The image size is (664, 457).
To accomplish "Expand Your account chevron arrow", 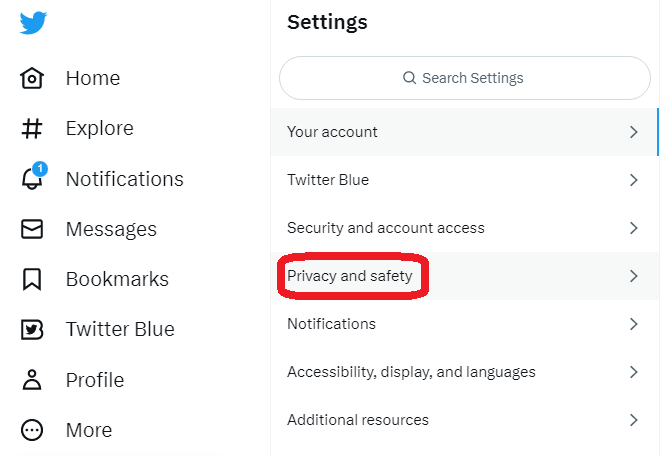I will pyautogui.click(x=634, y=132).
